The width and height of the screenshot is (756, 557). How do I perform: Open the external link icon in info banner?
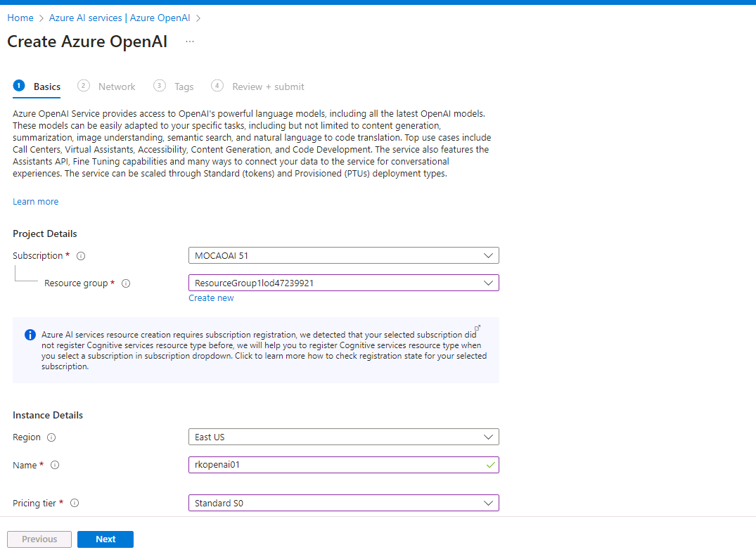click(478, 328)
